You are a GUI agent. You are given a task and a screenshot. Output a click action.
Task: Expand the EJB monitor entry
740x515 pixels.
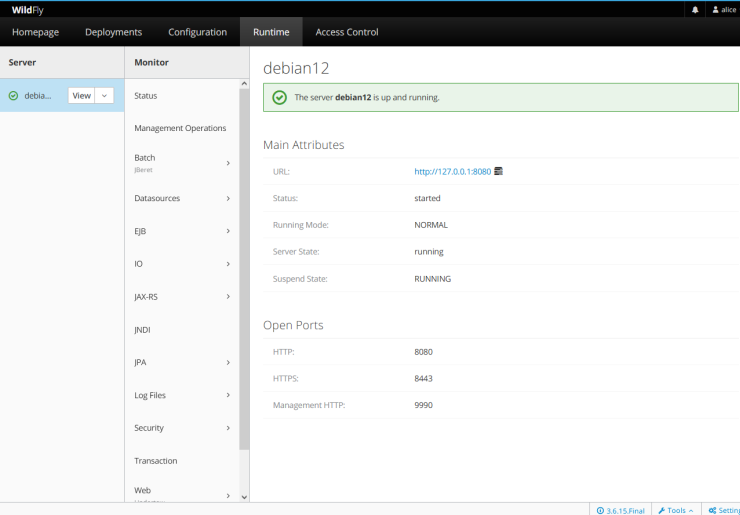(228, 232)
